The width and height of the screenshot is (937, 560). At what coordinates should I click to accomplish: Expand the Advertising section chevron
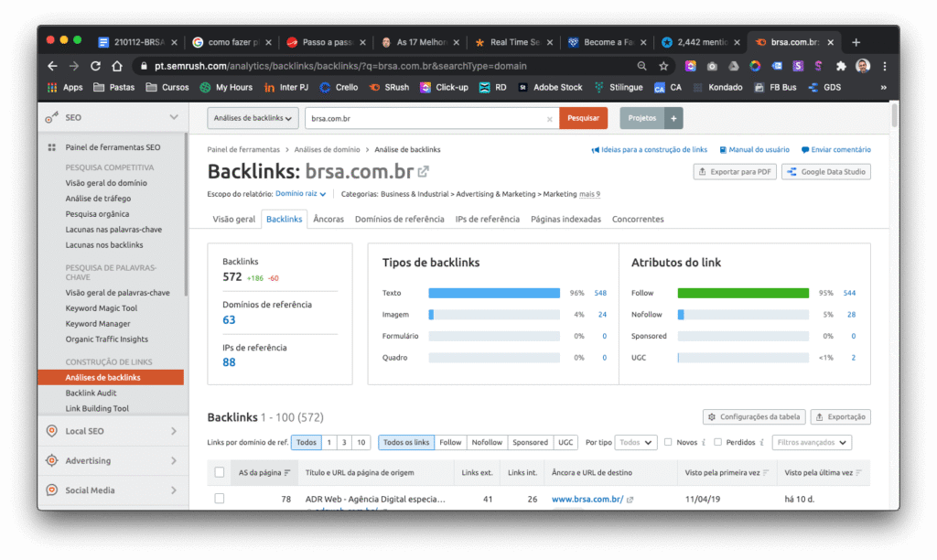(x=174, y=460)
